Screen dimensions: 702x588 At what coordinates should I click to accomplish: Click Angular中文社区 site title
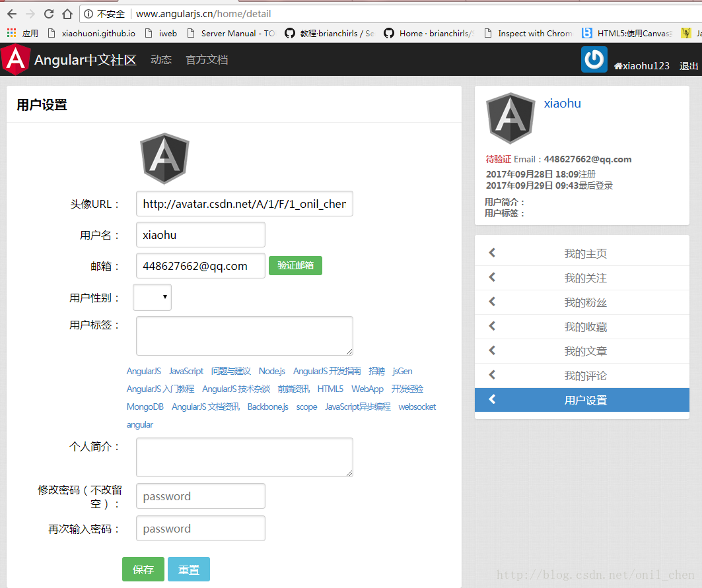tap(85, 59)
